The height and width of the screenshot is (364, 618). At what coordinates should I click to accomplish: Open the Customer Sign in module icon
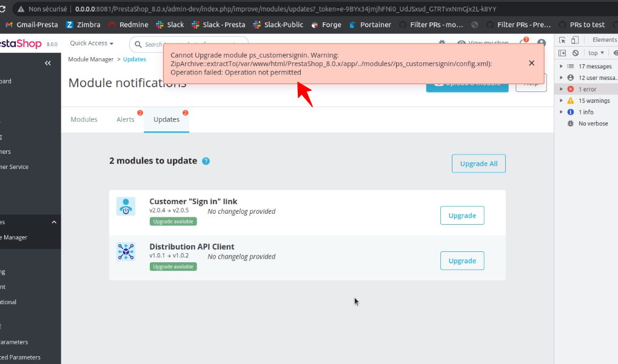click(126, 206)
